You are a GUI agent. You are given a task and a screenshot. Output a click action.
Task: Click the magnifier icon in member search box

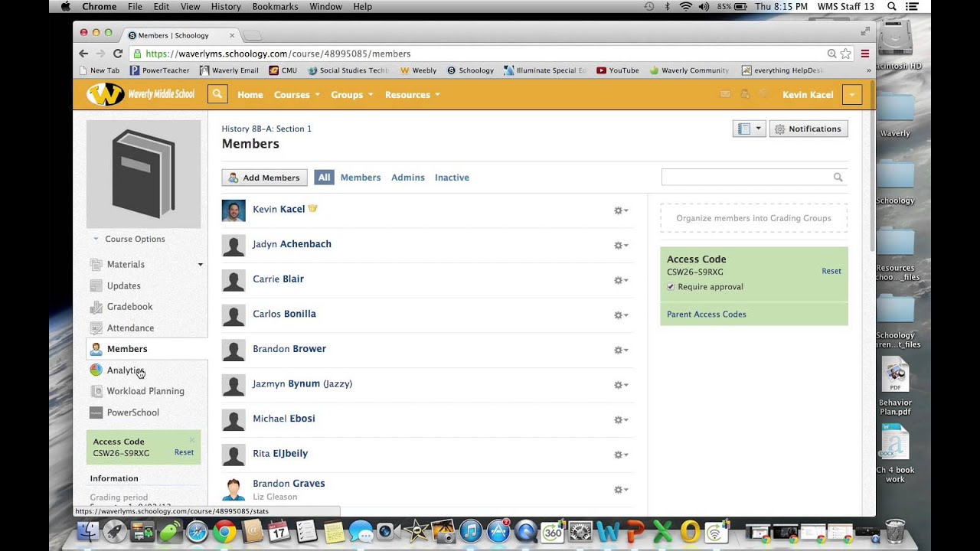(838, 178)
